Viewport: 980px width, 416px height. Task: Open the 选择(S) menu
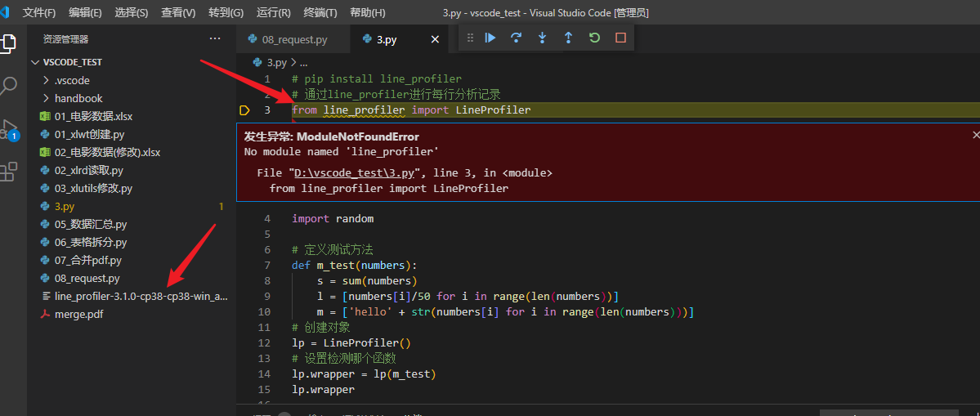point(132,12)
